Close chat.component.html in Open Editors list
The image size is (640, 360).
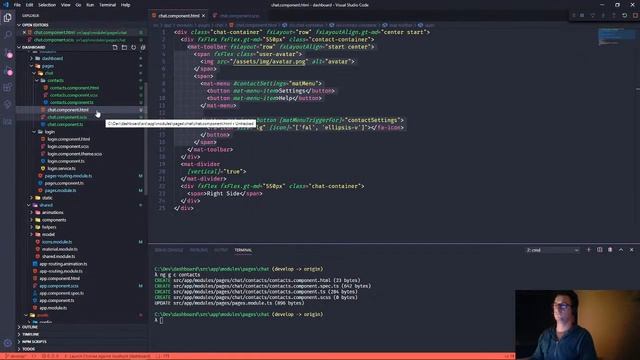click(24, 32)
